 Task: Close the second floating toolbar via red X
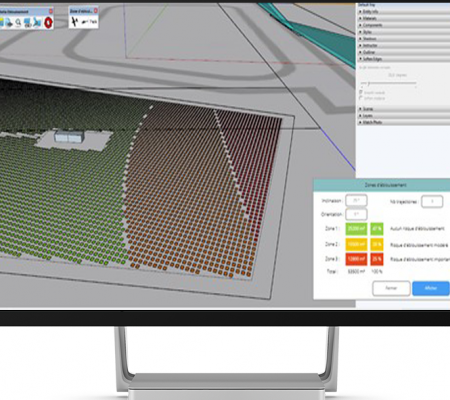click(x=96, y=11)
